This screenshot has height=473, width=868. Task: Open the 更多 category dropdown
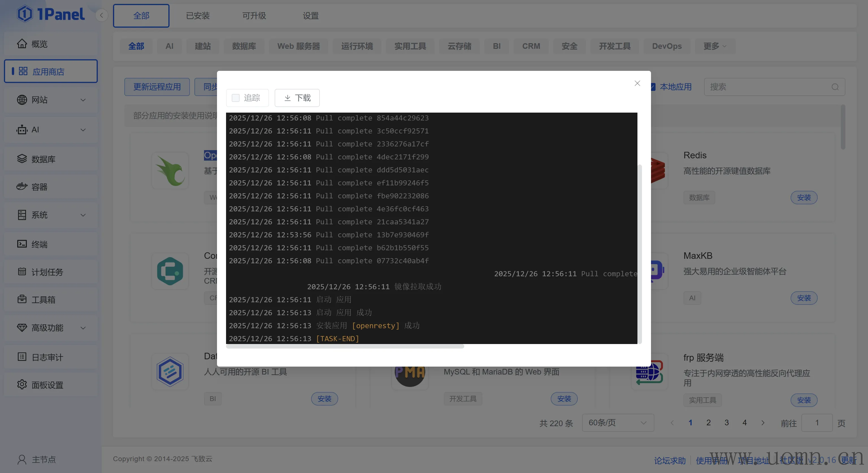pos(714,46)
